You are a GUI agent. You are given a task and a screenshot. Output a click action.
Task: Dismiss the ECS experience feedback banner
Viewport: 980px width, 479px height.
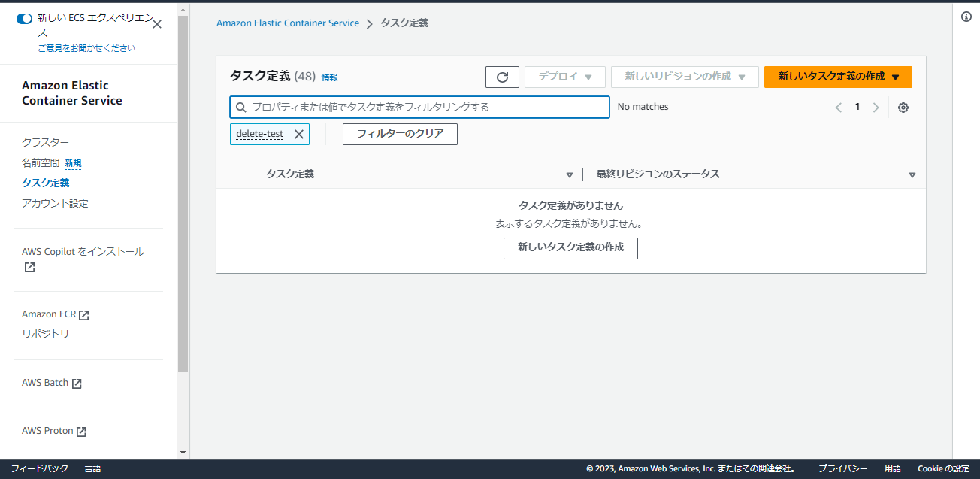[x=156, y=23]
